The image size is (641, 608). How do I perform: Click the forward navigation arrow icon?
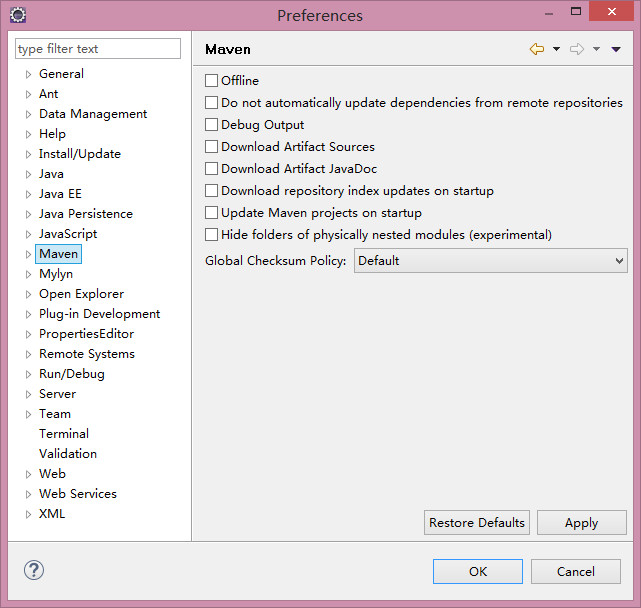click(577, 49)
